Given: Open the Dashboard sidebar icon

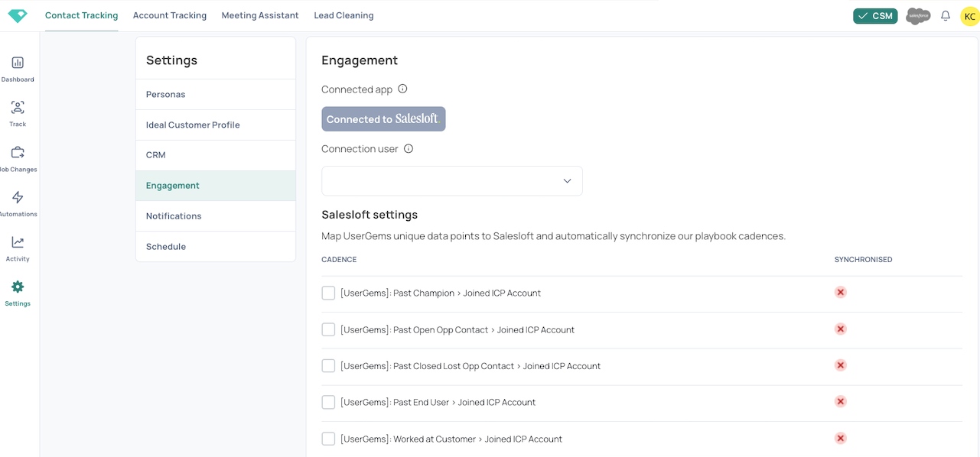Looking at the screenshot, I should click(x=18, y=63).
